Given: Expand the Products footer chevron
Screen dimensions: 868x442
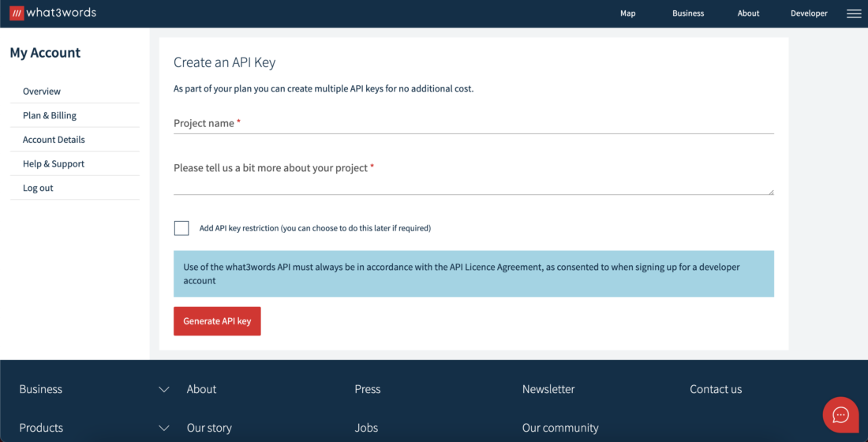Looking at the screenshot, I should [164, 428].
